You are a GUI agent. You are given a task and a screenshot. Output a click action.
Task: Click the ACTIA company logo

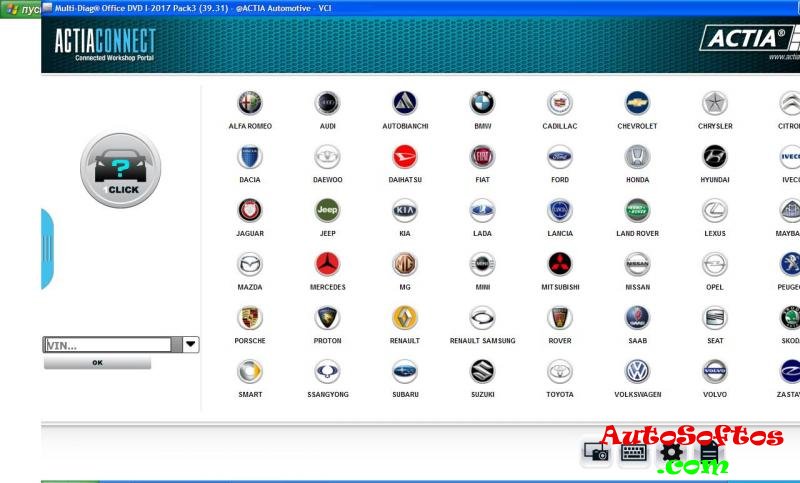coord(748,38)
